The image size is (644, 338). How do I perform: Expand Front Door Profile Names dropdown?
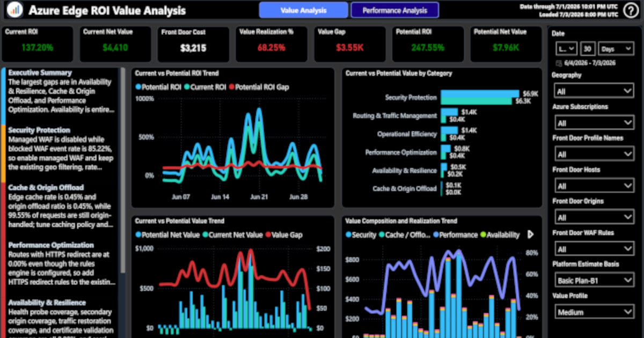[x=593, y=155]
